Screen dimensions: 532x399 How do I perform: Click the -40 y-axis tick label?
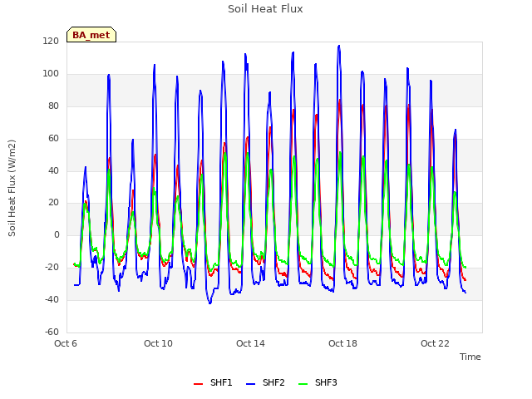coord(52,299)
